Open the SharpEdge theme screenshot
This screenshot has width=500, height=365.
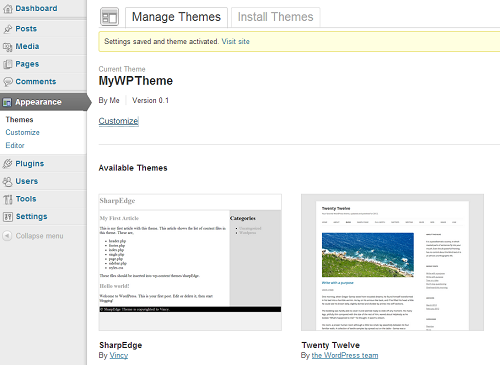(x=190, y=262)
